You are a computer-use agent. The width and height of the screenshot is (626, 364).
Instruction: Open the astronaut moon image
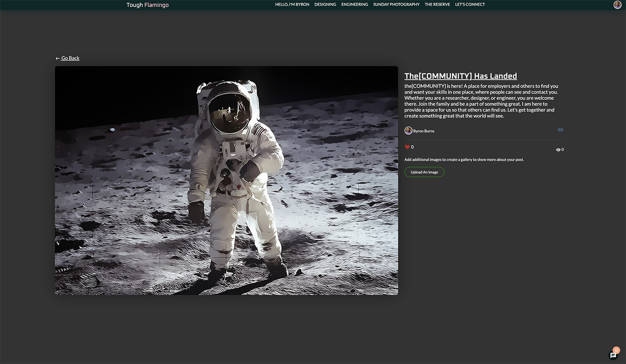[226, 180]
